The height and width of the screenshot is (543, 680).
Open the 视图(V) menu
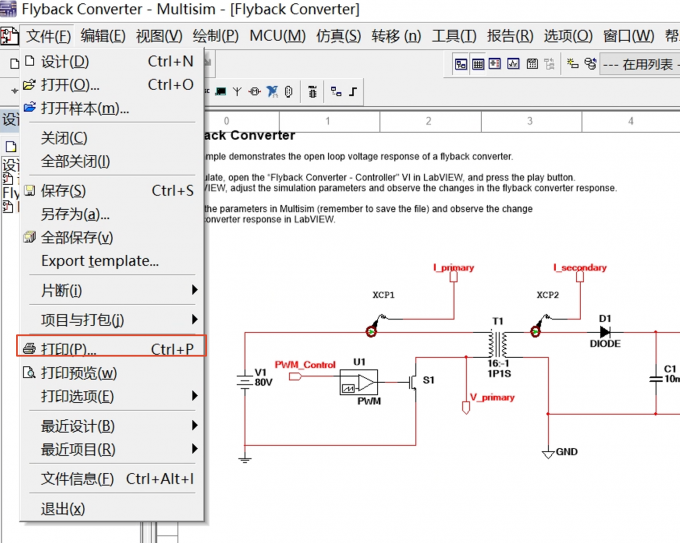tap(159, 36)
